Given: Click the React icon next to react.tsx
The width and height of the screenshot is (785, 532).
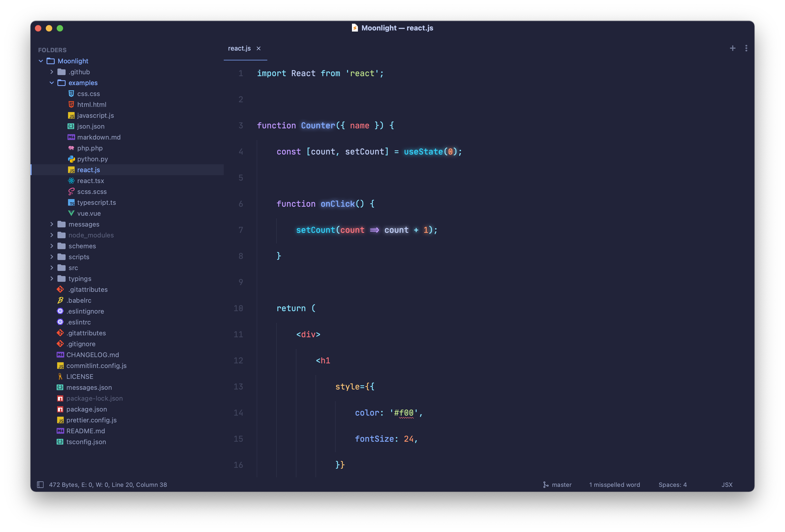Looking at the screenshot, I should coord(71,181).
